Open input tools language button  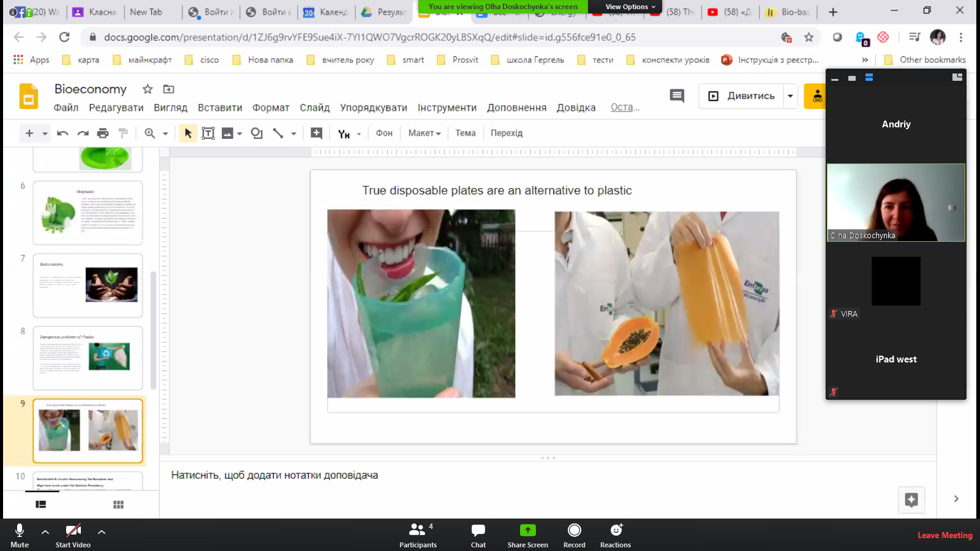[x=344, y=133]
